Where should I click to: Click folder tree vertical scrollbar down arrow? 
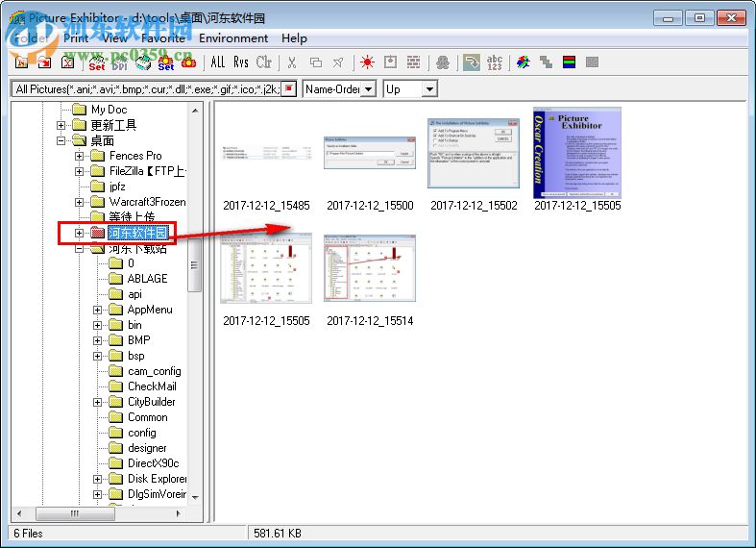(x=196, y=496)
